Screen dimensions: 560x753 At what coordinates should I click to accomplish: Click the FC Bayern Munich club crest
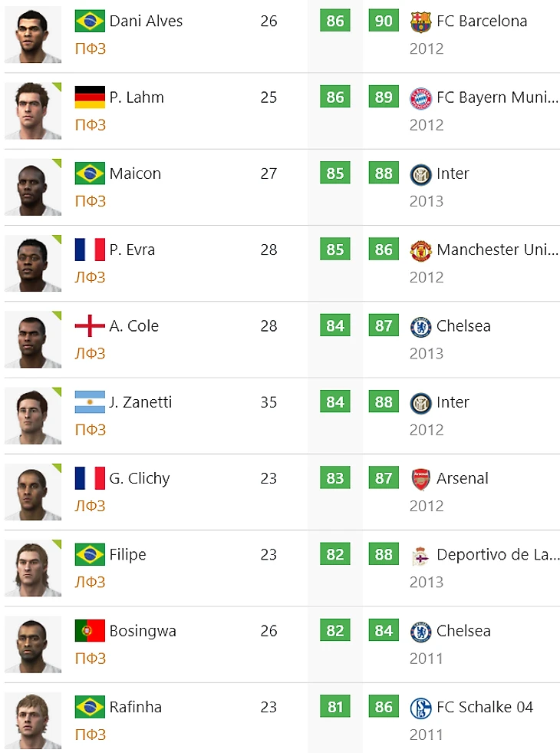pyautogui.click(x=420, y=98)
